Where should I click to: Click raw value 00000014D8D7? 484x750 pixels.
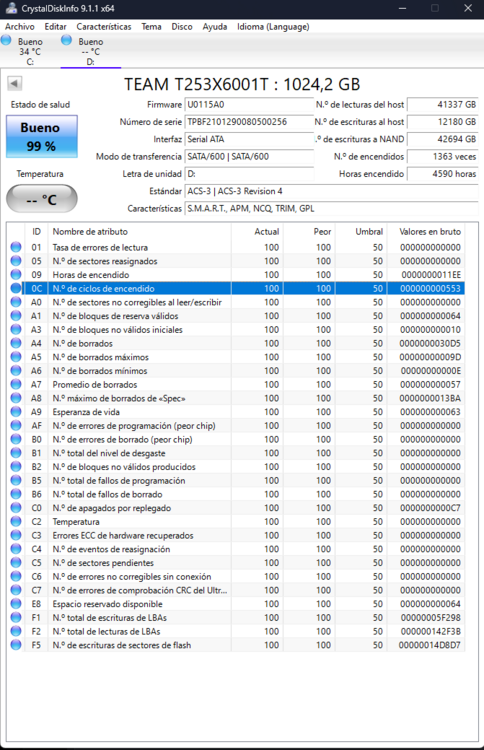click(429, 645)
